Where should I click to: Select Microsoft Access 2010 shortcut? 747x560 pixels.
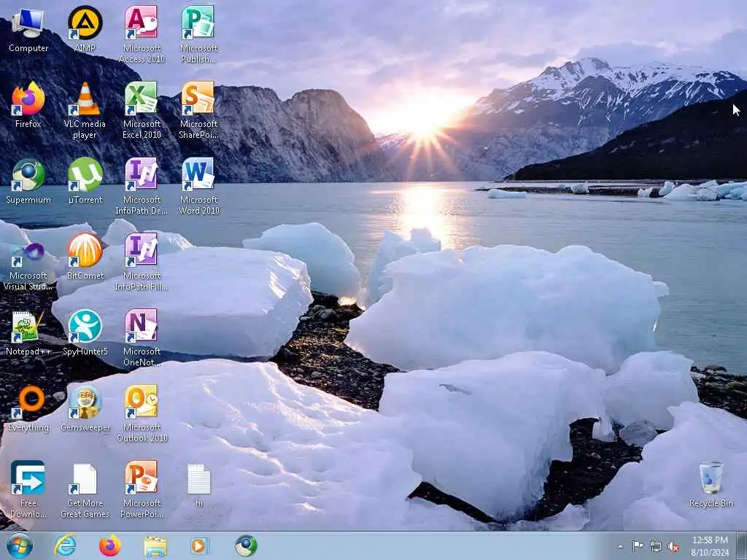click(x=142, y=34)
